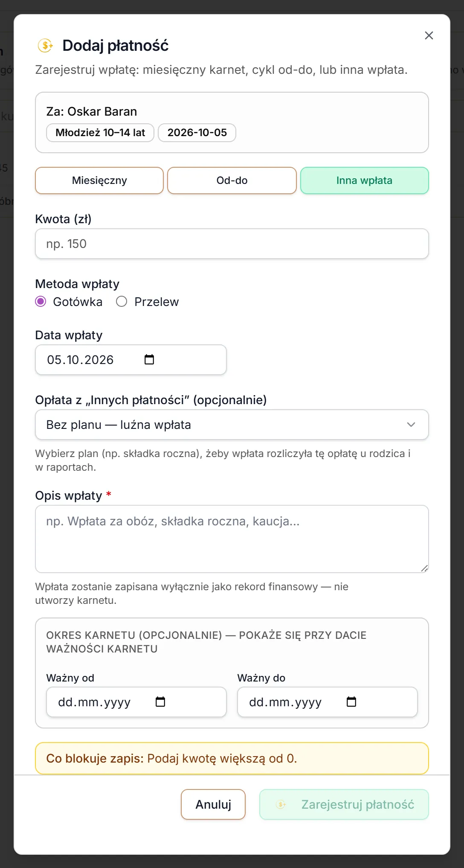The height and width of the screenshot is (868, 464).
Task: Click the Metoda wpłaty label
Action: [77, 284]
